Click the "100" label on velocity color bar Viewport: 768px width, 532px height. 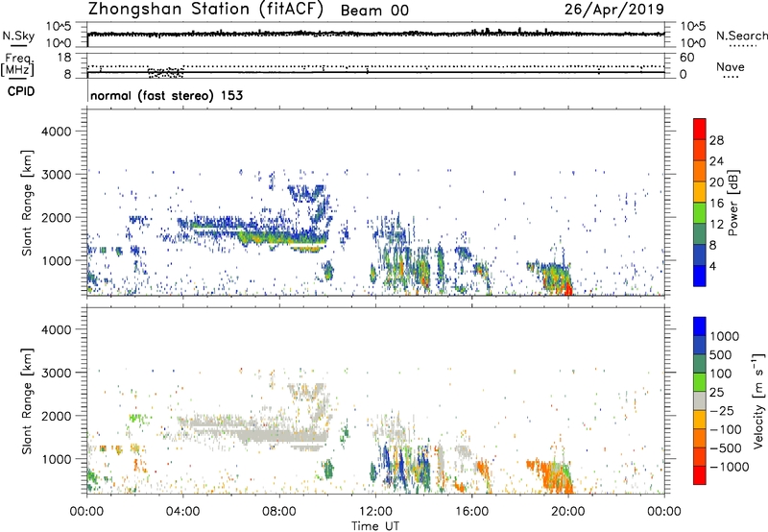click(x=721, y=374)
